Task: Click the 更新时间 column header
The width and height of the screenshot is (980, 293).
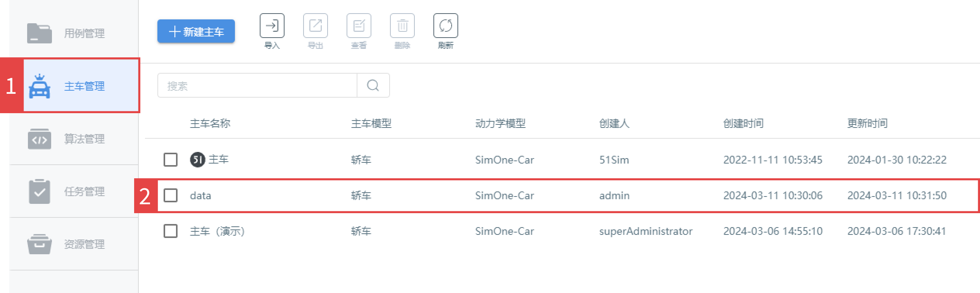Action: (x=867, y=123)
